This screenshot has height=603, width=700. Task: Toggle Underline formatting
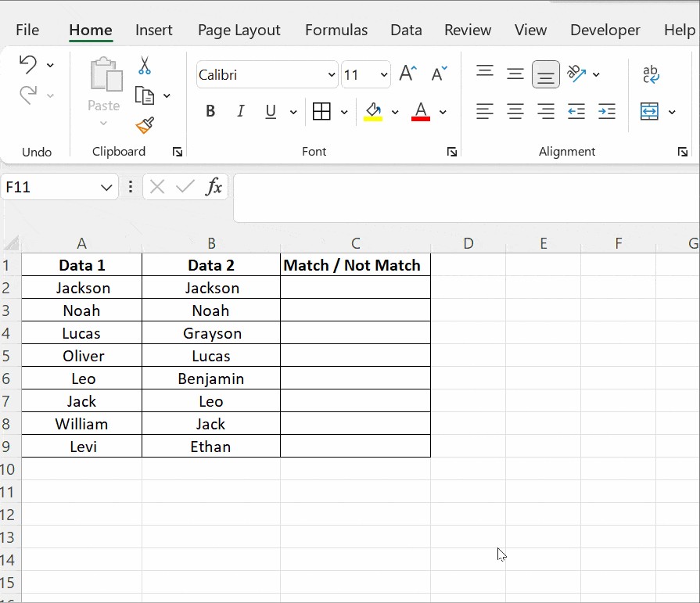(x=271, y=111)
